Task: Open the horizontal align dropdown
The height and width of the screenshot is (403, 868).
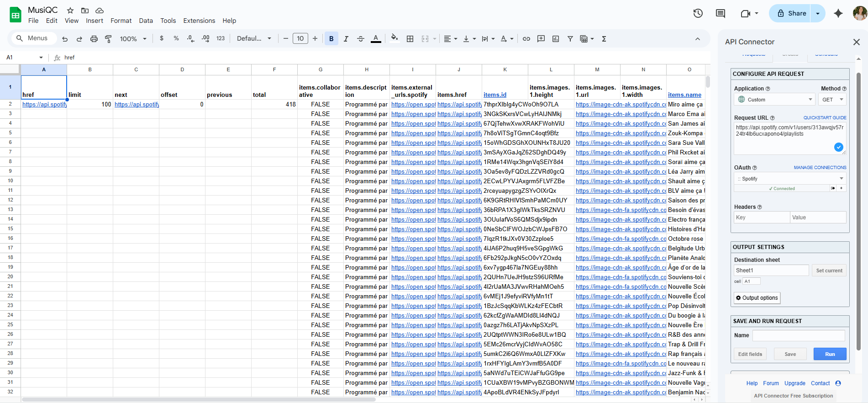Action: click(451, 39)
